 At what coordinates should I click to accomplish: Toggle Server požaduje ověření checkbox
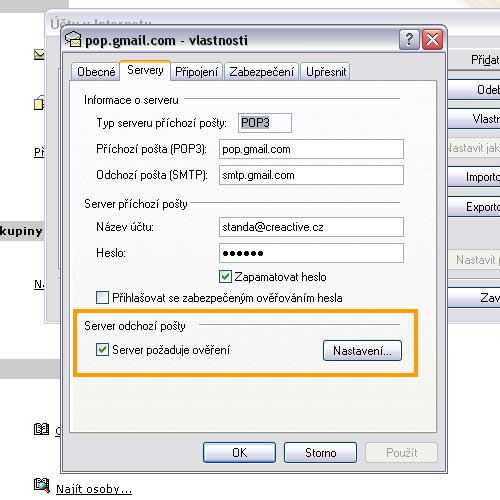tap(102, 350)
